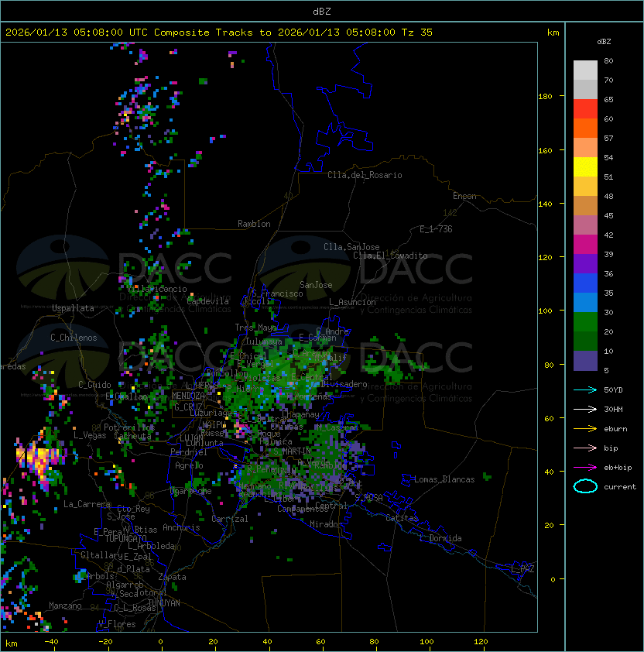Pick the bright yellow 54–51 dBZ swatch
This screenshot has height=652, width=644.
coord(585,167)
